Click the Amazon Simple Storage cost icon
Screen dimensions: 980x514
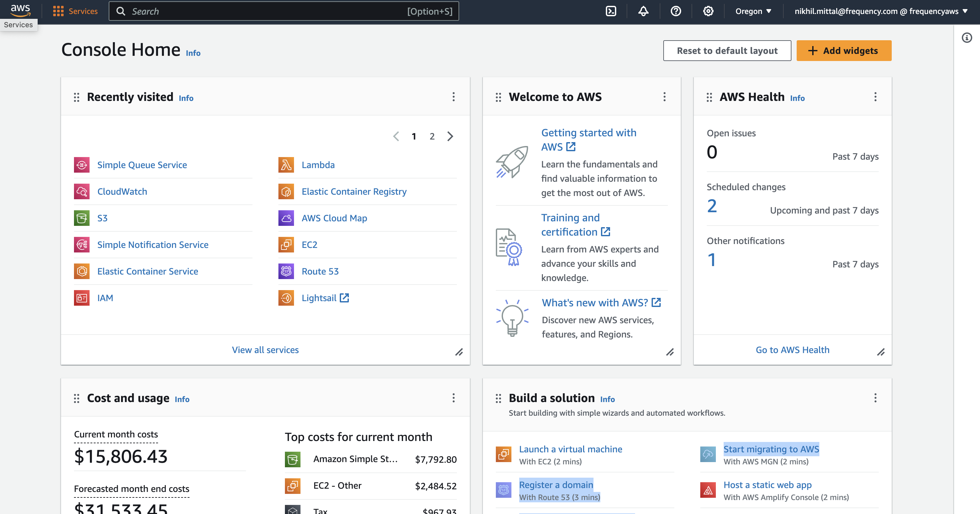pyautogui.click(x=293, y=459)
